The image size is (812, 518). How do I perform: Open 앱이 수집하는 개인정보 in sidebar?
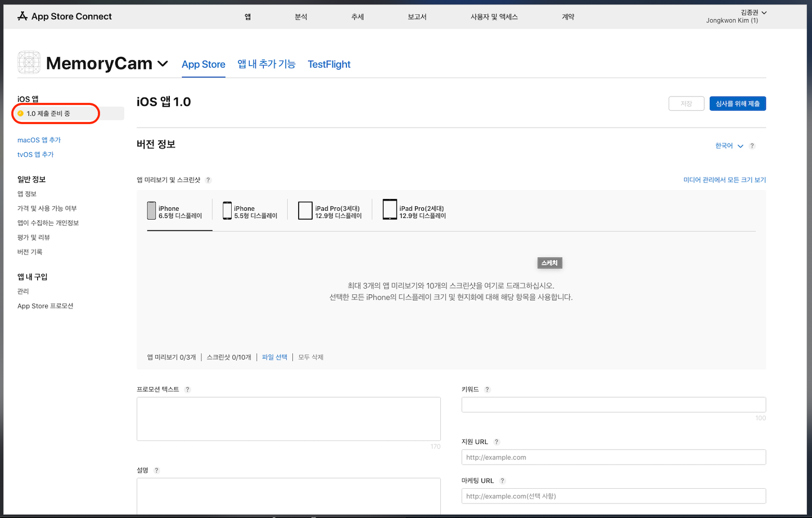coord(48,224)
